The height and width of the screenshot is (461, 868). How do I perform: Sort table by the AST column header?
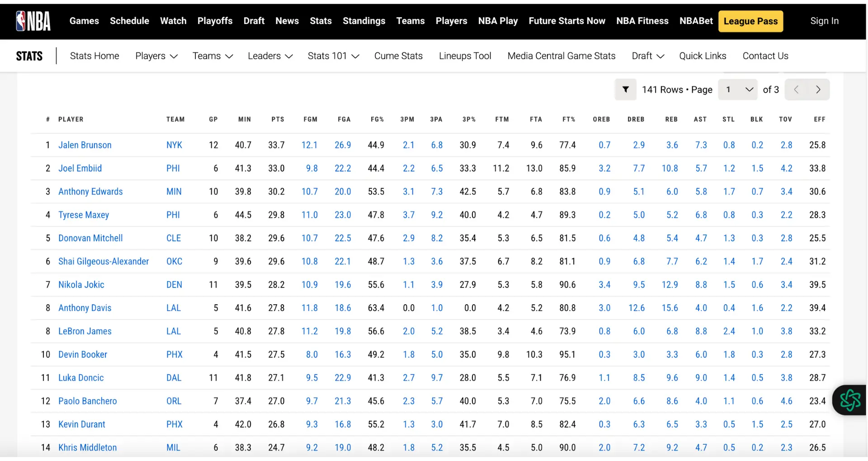pyautogui.click(x=700, y=119)
